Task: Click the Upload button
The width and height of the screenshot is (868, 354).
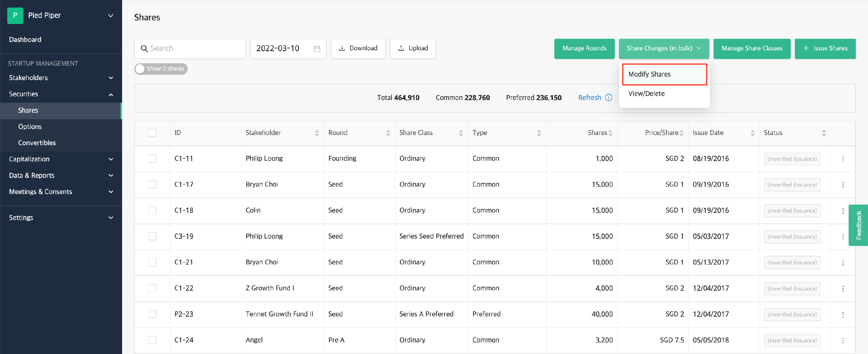Action: 413,49
